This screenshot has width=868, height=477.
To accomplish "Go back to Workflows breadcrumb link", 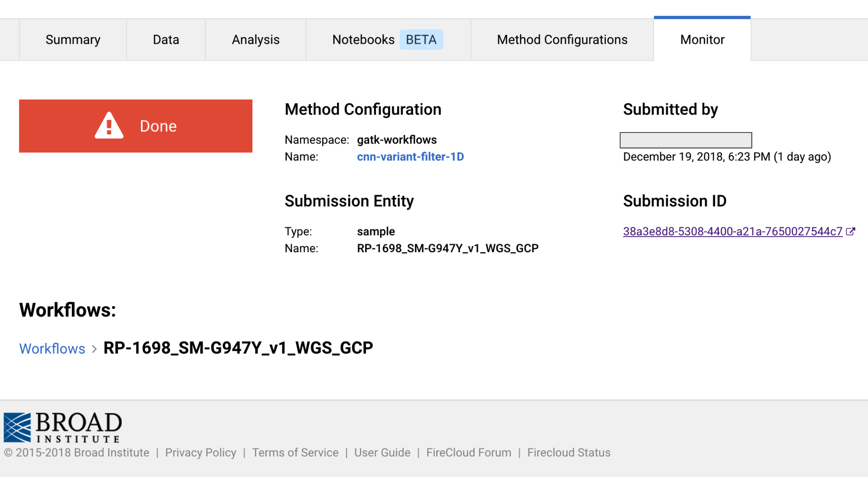I will coord(52,349).
